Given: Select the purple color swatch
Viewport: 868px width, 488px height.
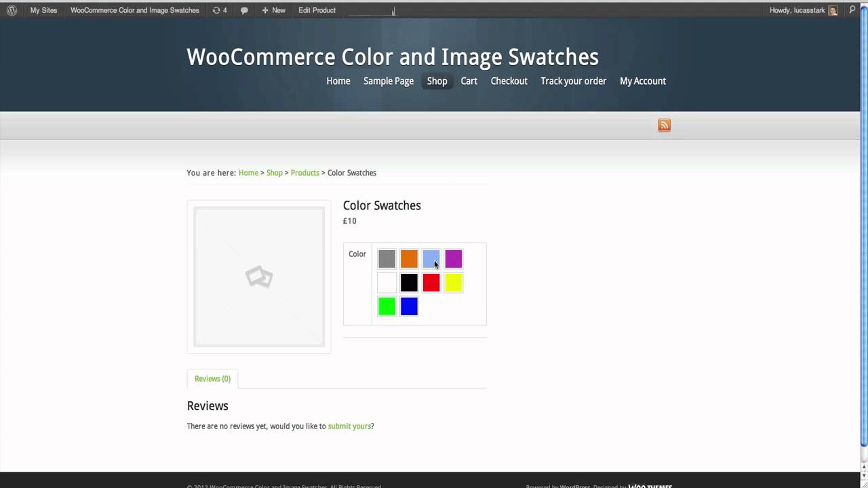Looking at the screenshot, I should [454, 259].
